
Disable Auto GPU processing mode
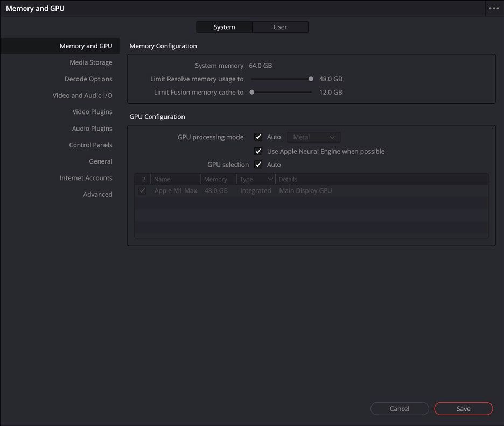point(258,137)
